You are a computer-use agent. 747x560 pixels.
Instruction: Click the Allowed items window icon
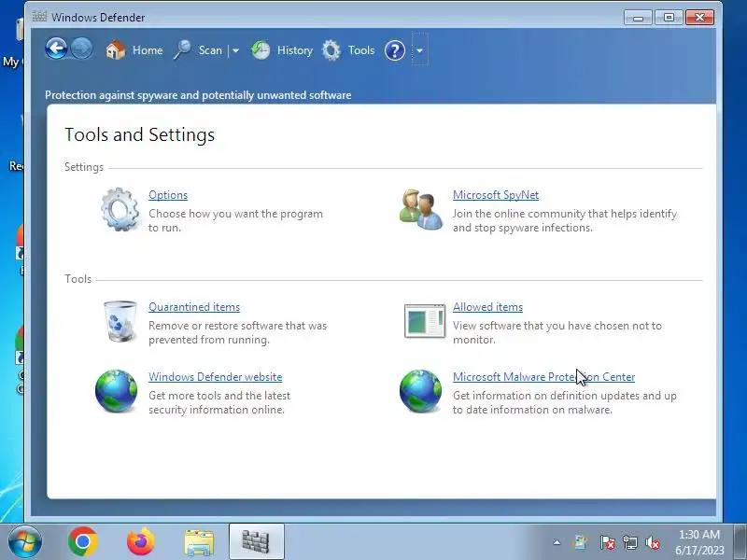point(425,321)
